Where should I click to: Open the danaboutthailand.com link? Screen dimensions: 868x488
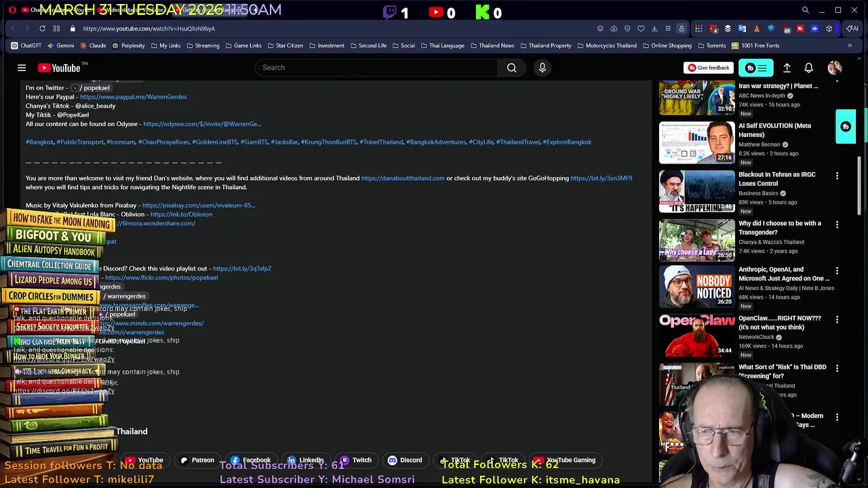[403, 178]
